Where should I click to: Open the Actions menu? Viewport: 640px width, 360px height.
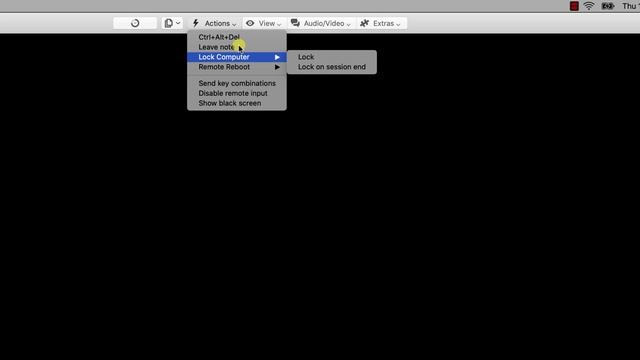(x=214, y=23)
